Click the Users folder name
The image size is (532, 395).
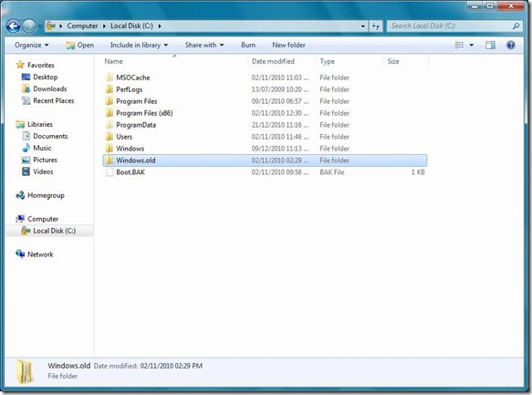tap(124, 137)
